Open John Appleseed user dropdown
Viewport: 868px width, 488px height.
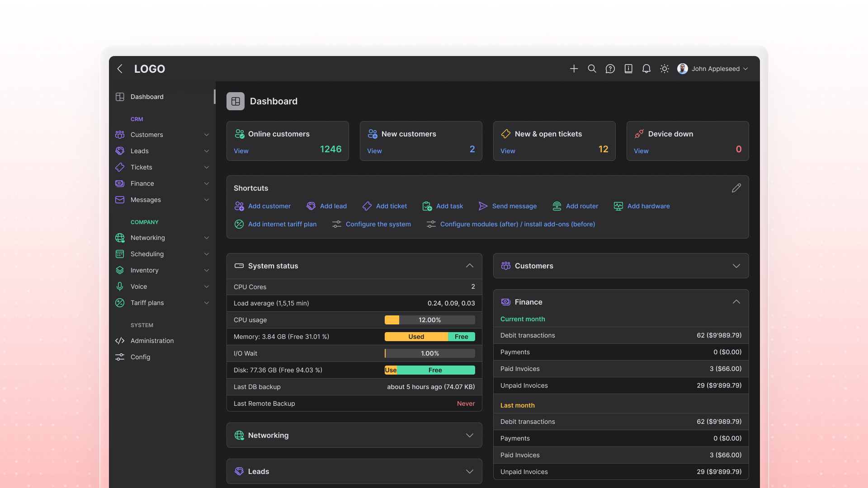click(712, 69)
